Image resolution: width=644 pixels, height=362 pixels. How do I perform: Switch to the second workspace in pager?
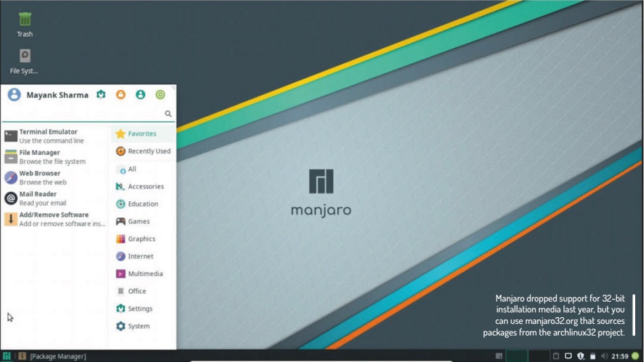(x=538, y=356)
